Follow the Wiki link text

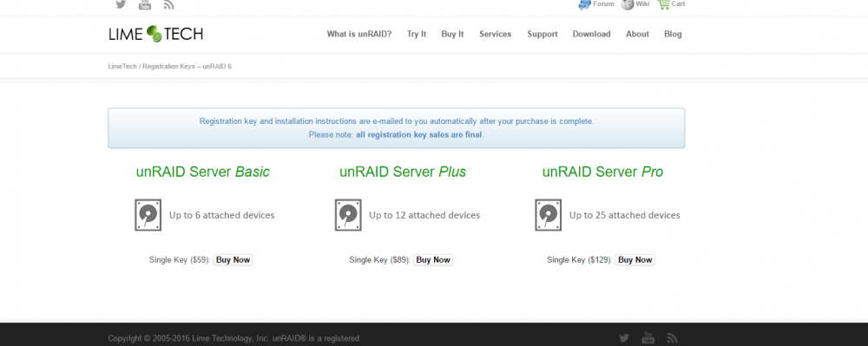coord(642,3)
